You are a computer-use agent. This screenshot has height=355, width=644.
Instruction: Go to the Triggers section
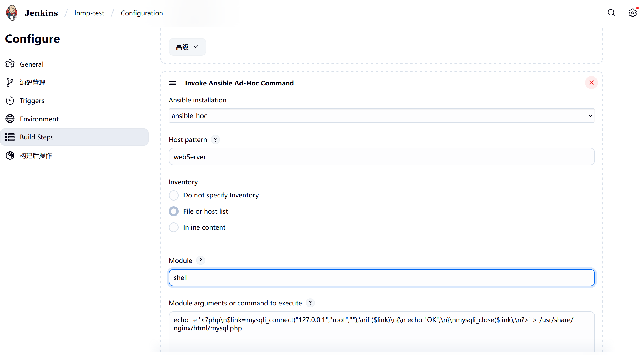tap(74, 101)
